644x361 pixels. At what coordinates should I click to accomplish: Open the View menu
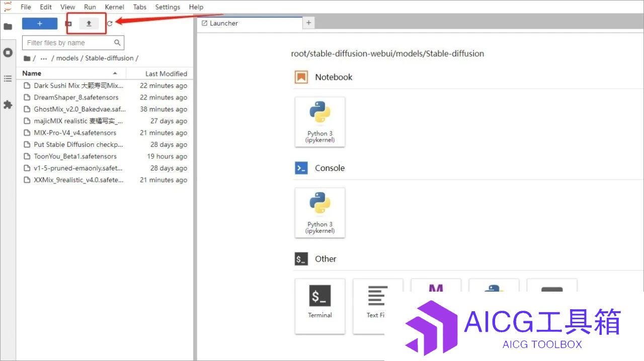click(x=67, y=7)
